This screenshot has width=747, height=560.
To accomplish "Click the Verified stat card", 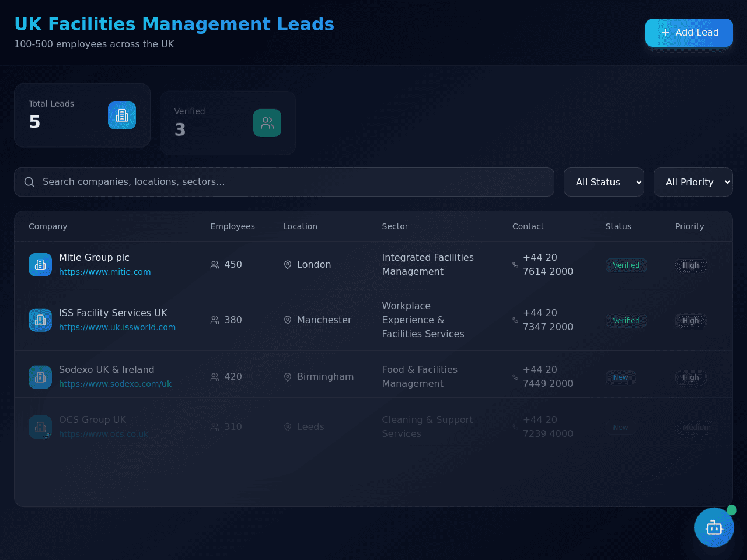I will coord(228,123).
